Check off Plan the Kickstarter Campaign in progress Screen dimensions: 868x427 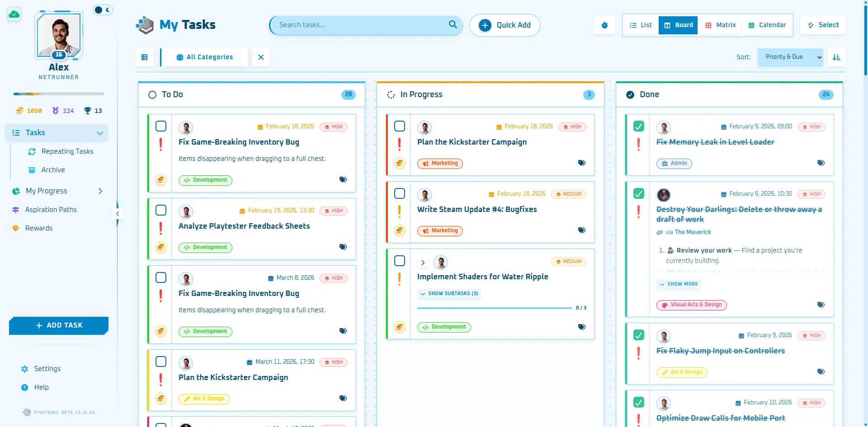400,126
